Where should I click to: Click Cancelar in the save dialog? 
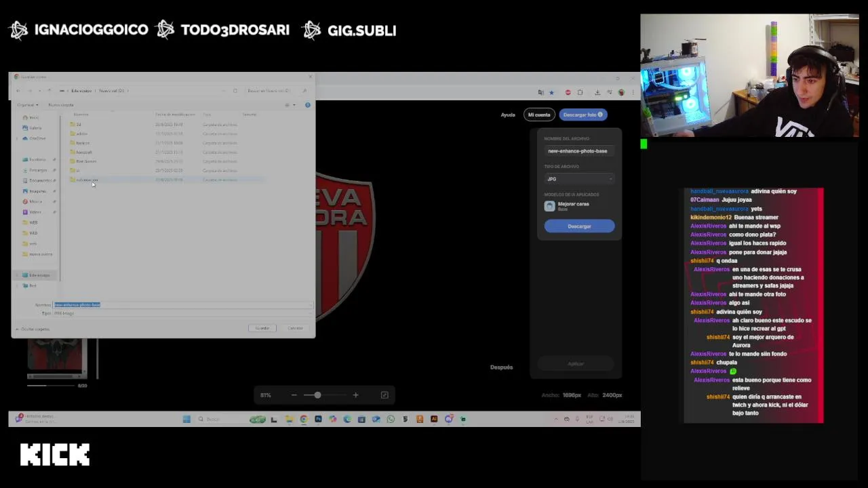[x=295, y=328]
